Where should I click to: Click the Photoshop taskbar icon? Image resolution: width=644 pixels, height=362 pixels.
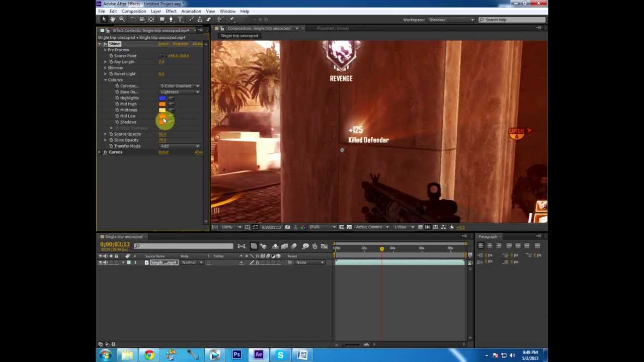[236, 355]
